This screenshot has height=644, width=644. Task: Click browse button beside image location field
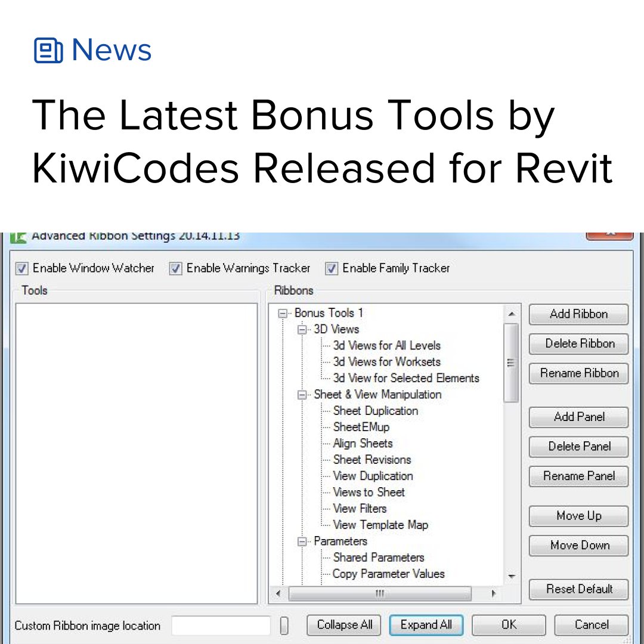tap(284, 626)
